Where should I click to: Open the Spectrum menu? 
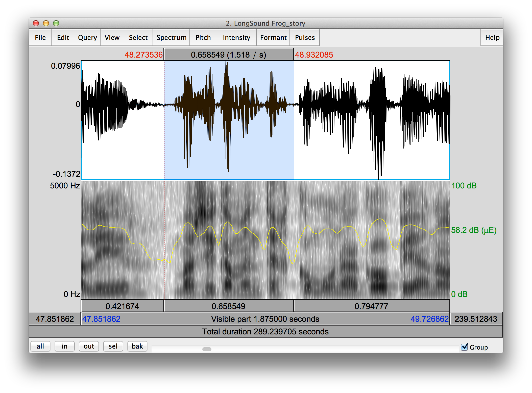(172, 37)
